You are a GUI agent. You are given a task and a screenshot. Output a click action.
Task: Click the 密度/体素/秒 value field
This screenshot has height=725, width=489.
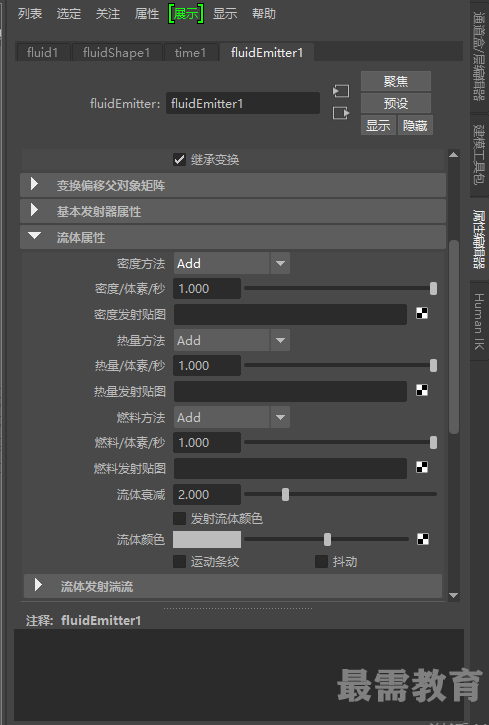[207, 289]
